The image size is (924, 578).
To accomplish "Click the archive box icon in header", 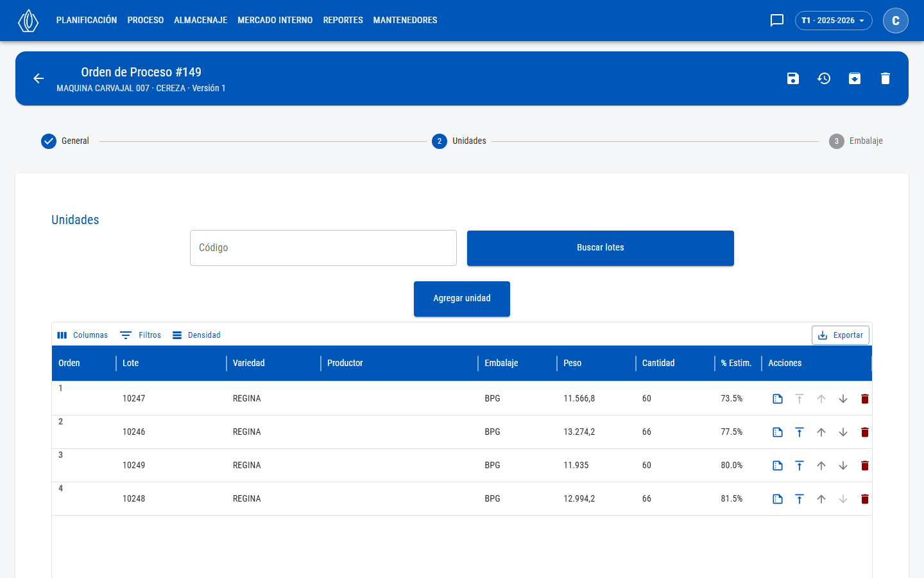I will pos(855,78).
